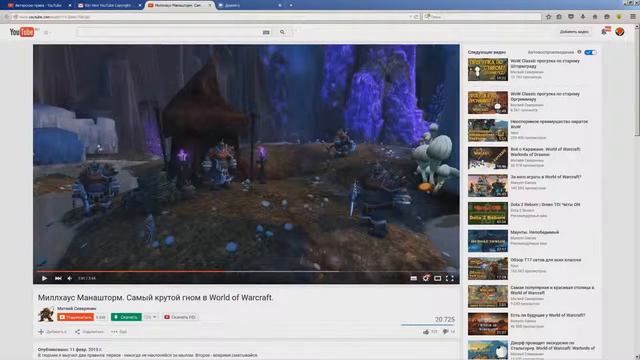Image resolution: width=640 pixels, height=360 pixels.
Task: Click the Share option under the video
Action: click(89, 332)
